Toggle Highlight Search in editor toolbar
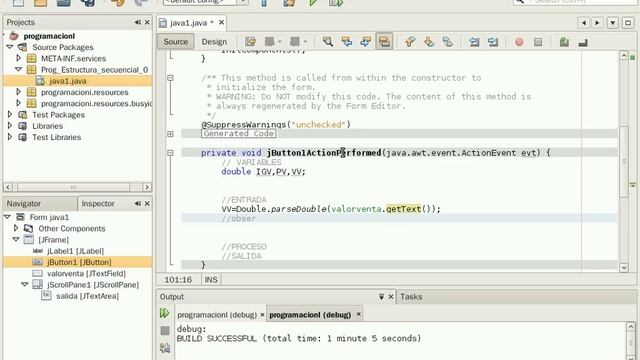 coord(384,42)
